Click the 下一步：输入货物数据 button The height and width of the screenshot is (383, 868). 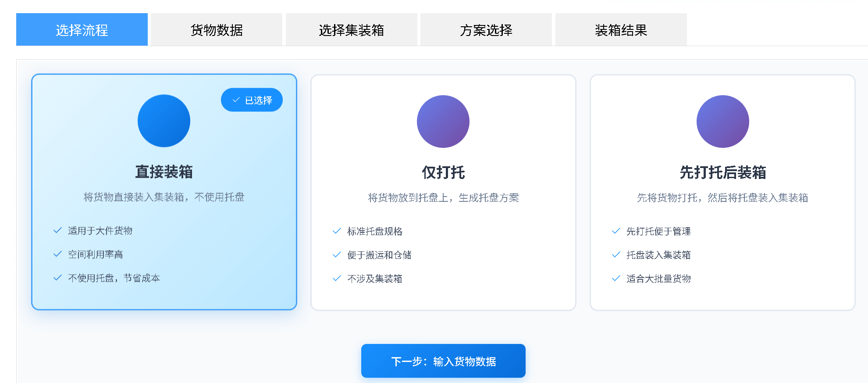coord(443,361)
